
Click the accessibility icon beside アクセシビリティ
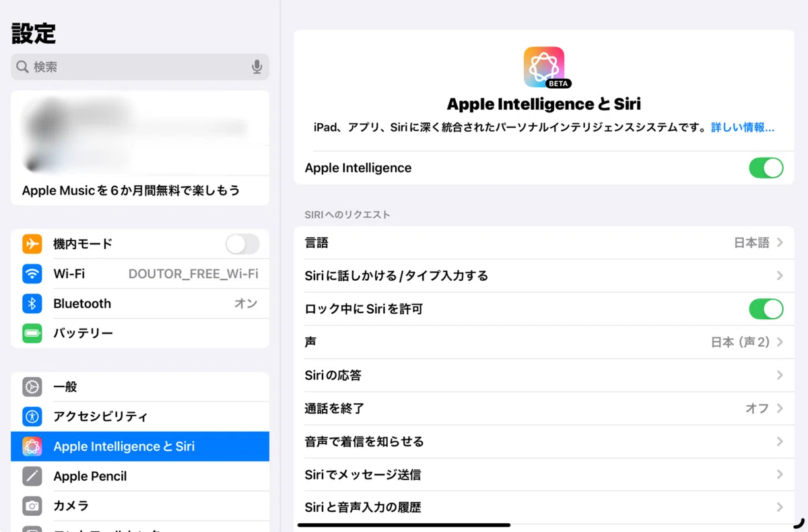[x=32, y=416]
